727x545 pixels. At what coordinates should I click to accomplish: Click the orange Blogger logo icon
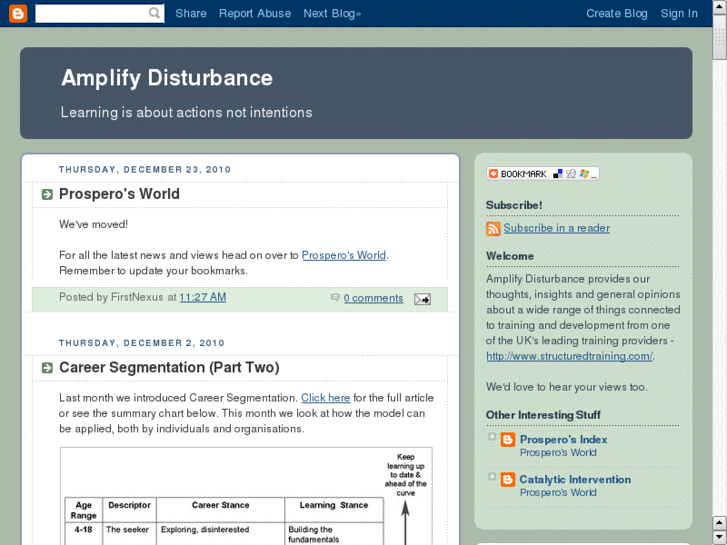[18, 13]
